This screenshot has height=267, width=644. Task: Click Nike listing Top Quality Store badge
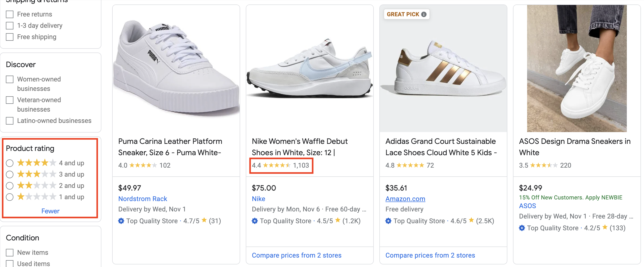coord(255,221)
